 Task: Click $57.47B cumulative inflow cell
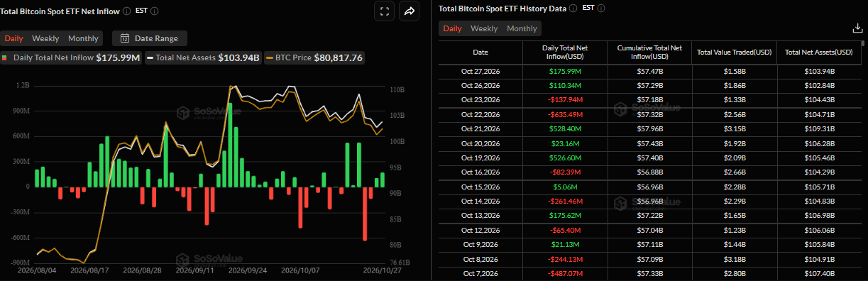pos(649,71)
